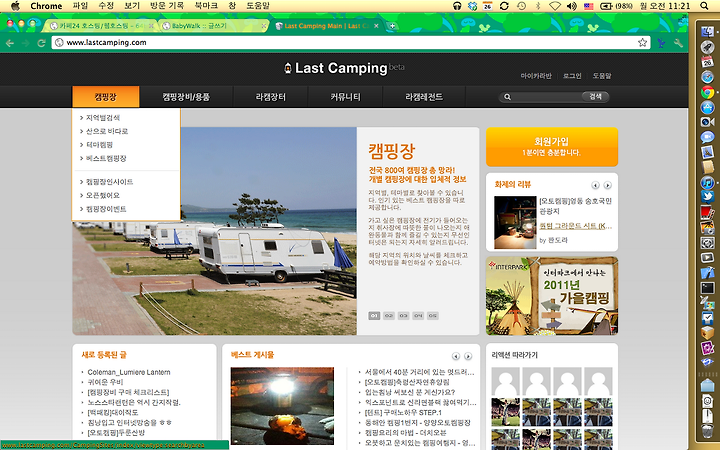
Task: Open the Twitter bird app in Dock
Action: point(708,197)
